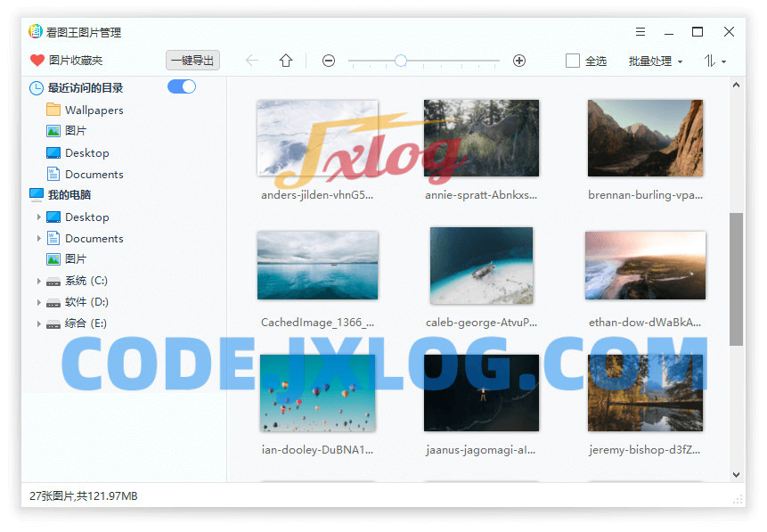Click the 一键导出 export button

point(192,61)
